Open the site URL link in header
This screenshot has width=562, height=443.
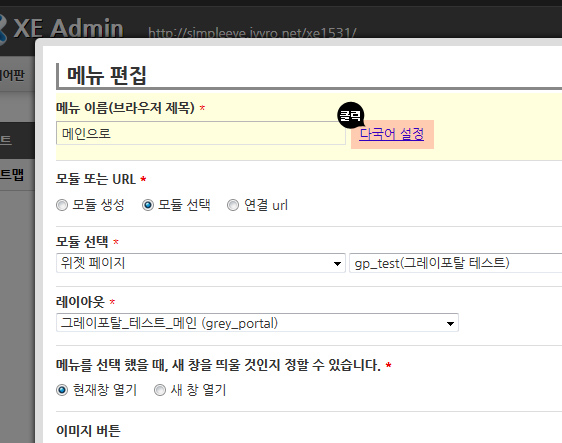pos(252,33)
